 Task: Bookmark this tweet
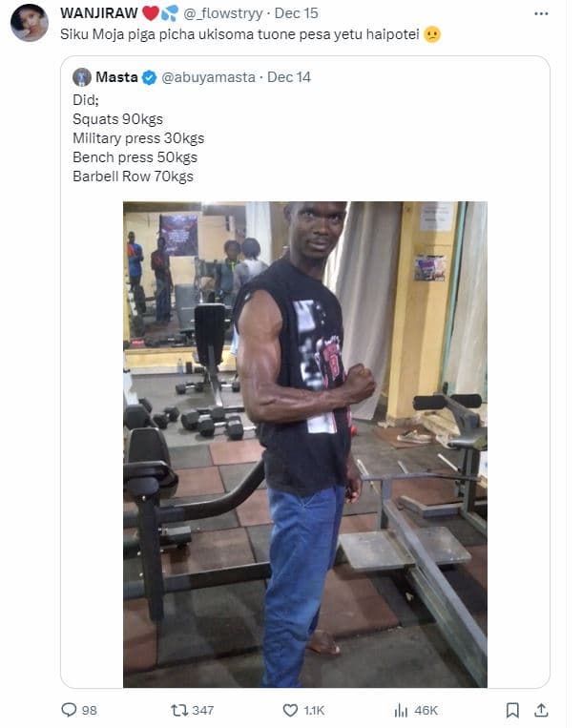tap(512, 710)
